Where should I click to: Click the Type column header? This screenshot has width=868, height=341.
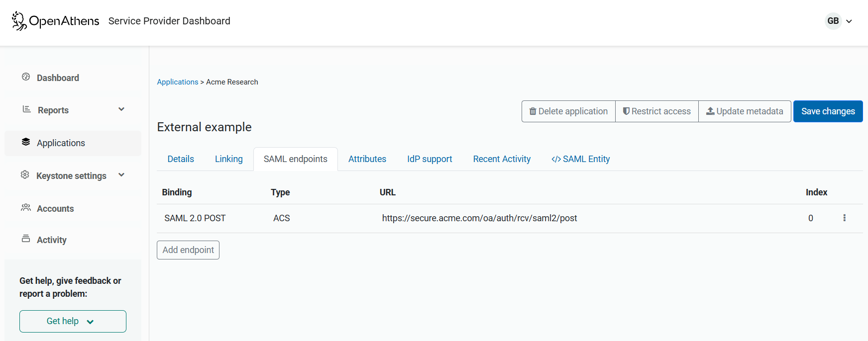tap(280, 192)
